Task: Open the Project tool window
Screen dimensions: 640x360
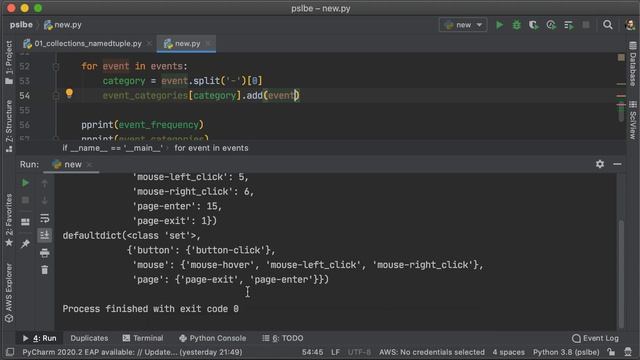Action: [x=9, y=62]
